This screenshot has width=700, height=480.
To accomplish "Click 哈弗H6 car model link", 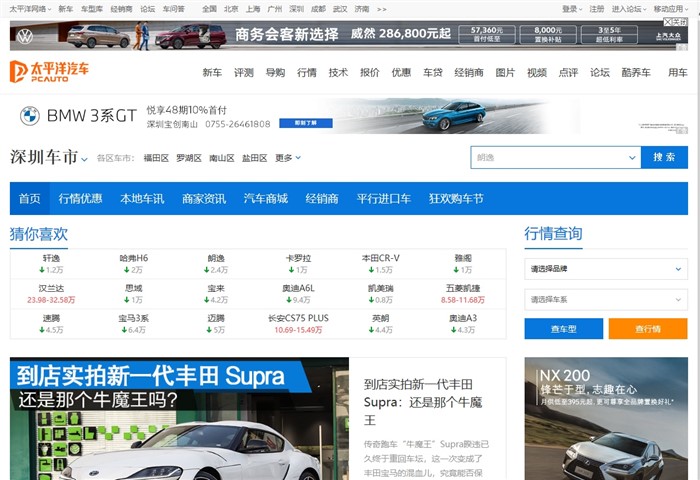I will [133, 258].
